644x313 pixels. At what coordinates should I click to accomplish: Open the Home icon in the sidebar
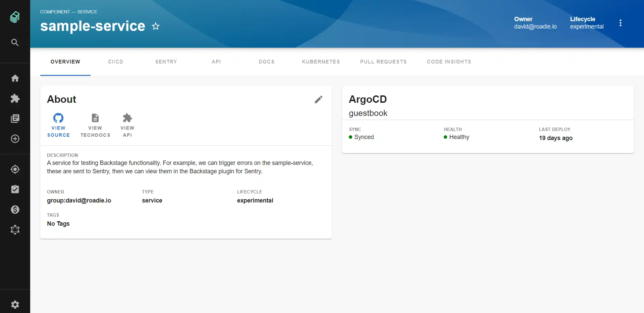(x=15, y=78)
